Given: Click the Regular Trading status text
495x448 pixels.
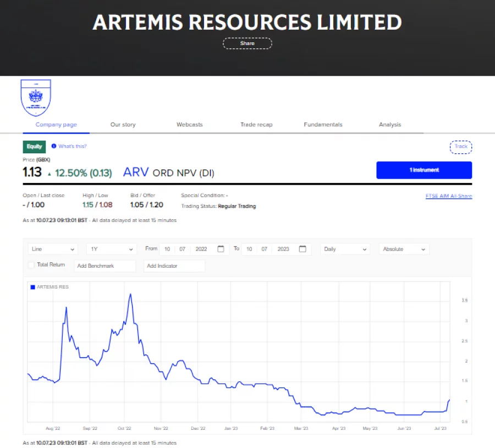Looking at the screenshot, I should pos(237,206).
